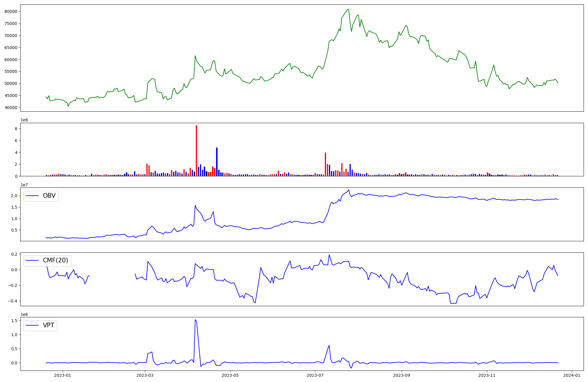Click the blue line sample in VPT legend
The image size is (588, 382).
(x=32, y=325)
